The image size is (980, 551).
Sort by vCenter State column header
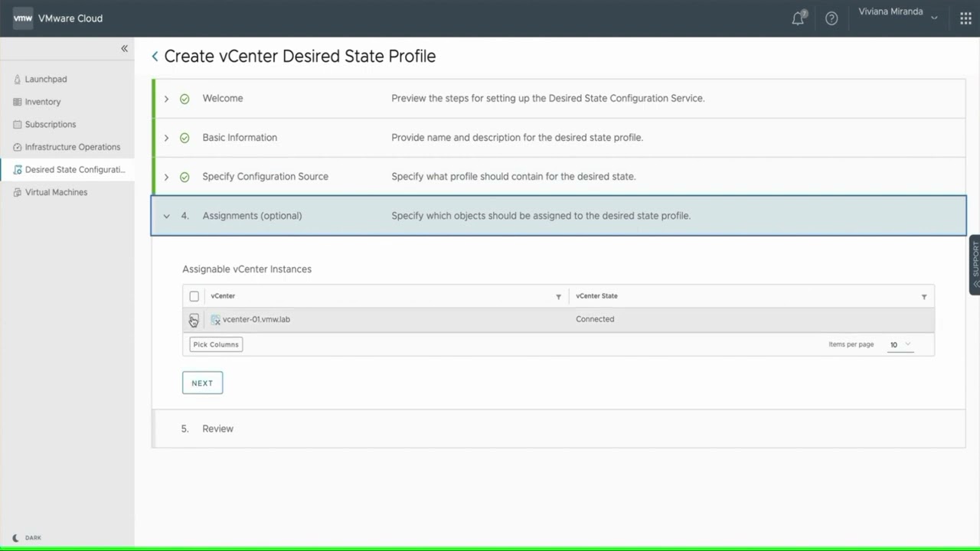coord(596,296)
